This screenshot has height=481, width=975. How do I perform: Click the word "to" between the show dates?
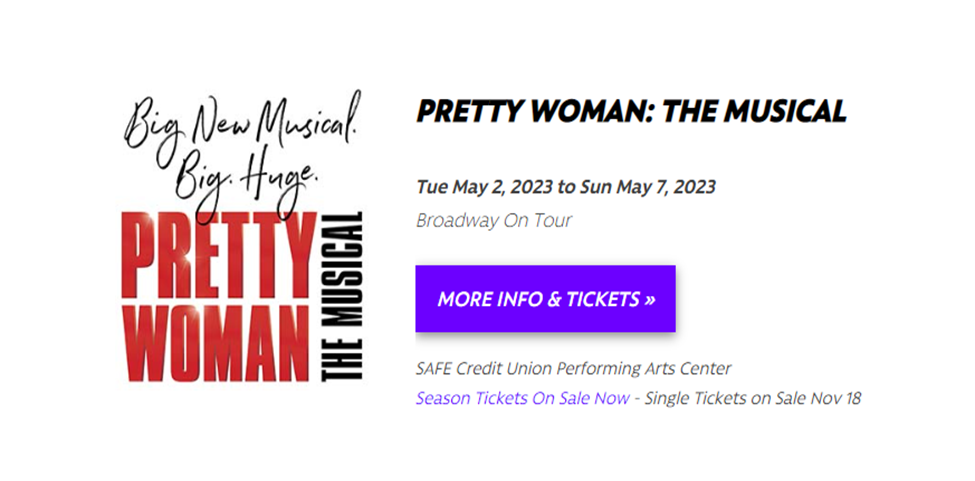pyautogui.click(x=567, y=187)
